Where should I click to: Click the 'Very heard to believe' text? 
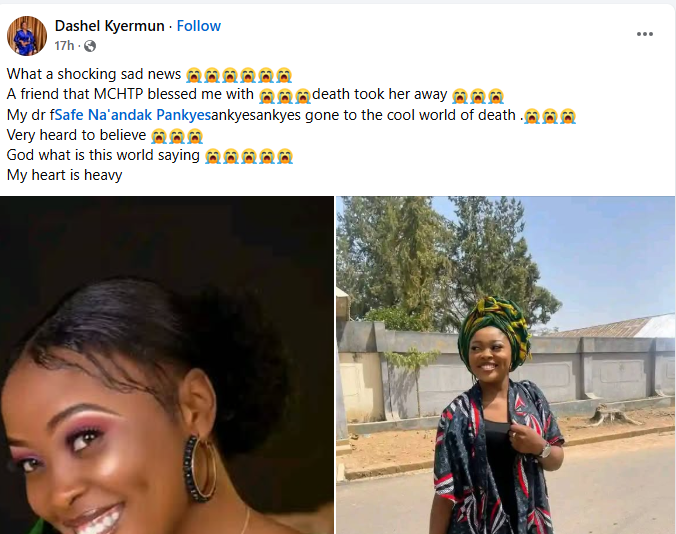tap(76, 135)
